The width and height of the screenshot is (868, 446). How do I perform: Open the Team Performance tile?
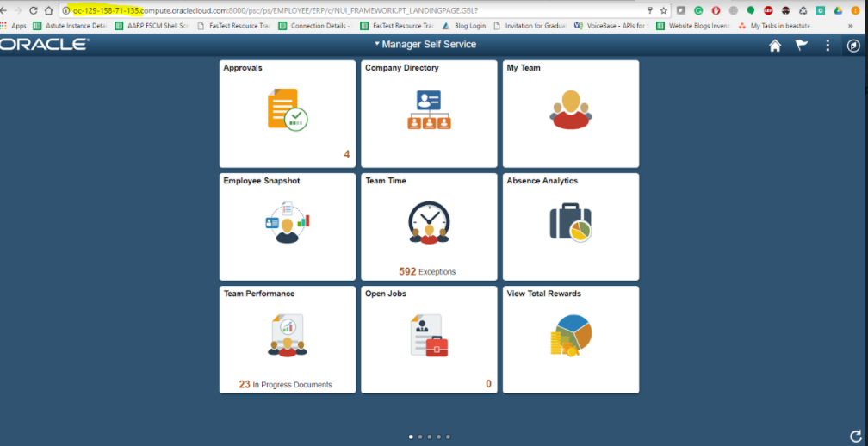[288, 339]
